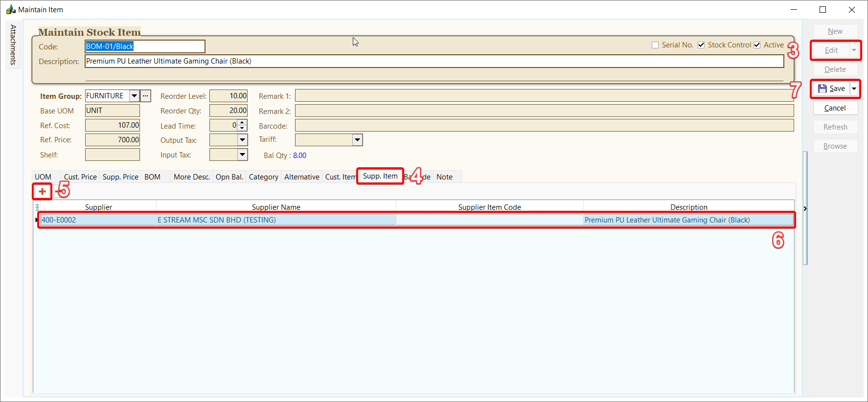
Task: Open the Tariff dropdown list
Action: (357, 140)
